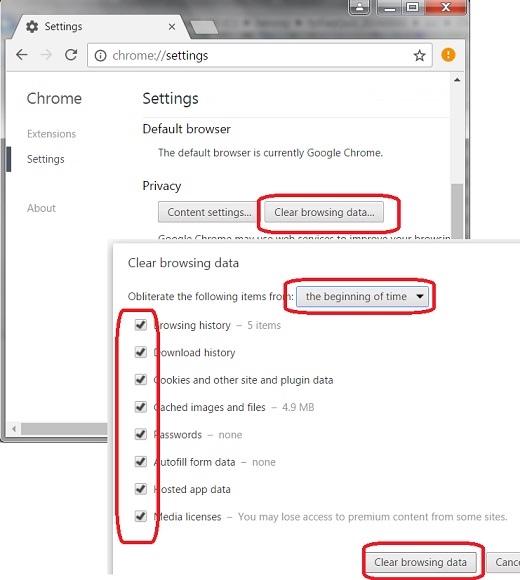Image resolution: width=520 pixels, height=580 pixels.
Task: Open Content settings button
Action: pos(209,212)
